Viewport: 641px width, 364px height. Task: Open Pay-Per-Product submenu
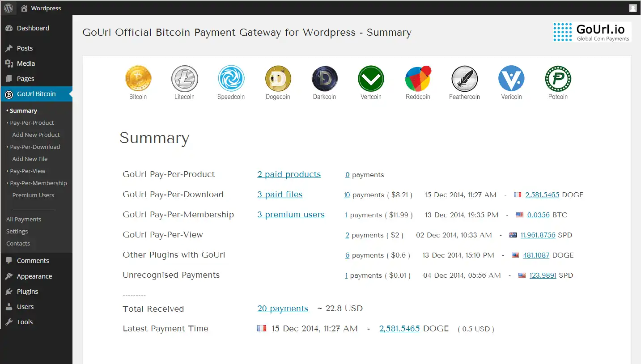point(32,123)
